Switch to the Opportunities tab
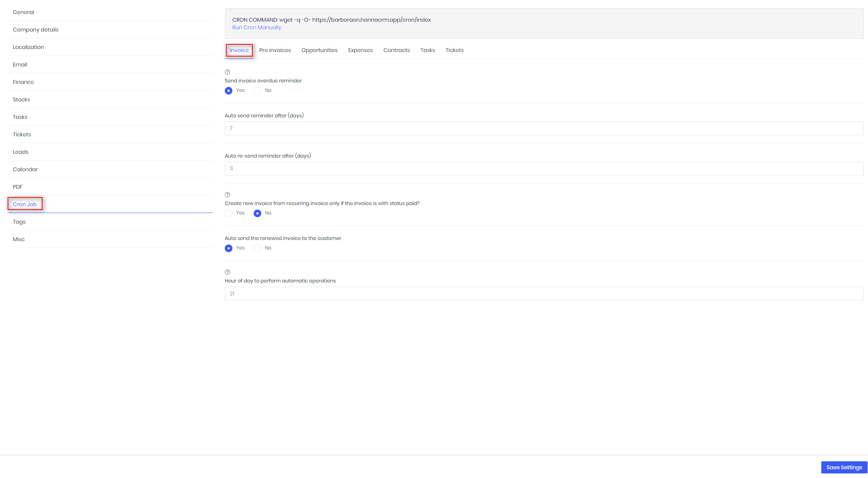 (319, 50)
